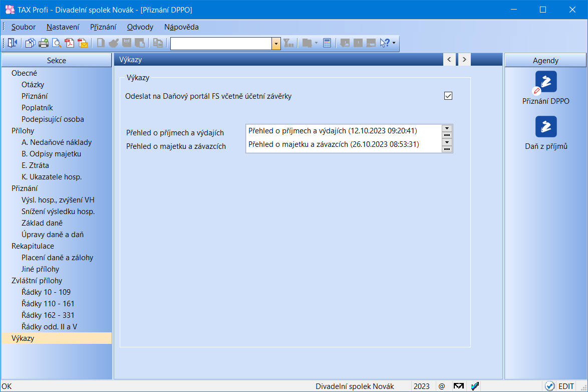
Task: Select Řádky 10 - 109 section
Action: tap(46, 292)
